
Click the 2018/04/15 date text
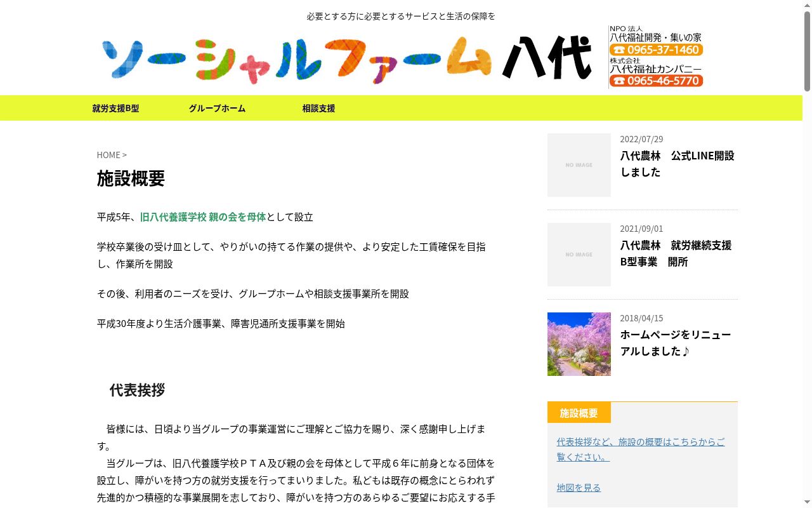pos(641,318)
